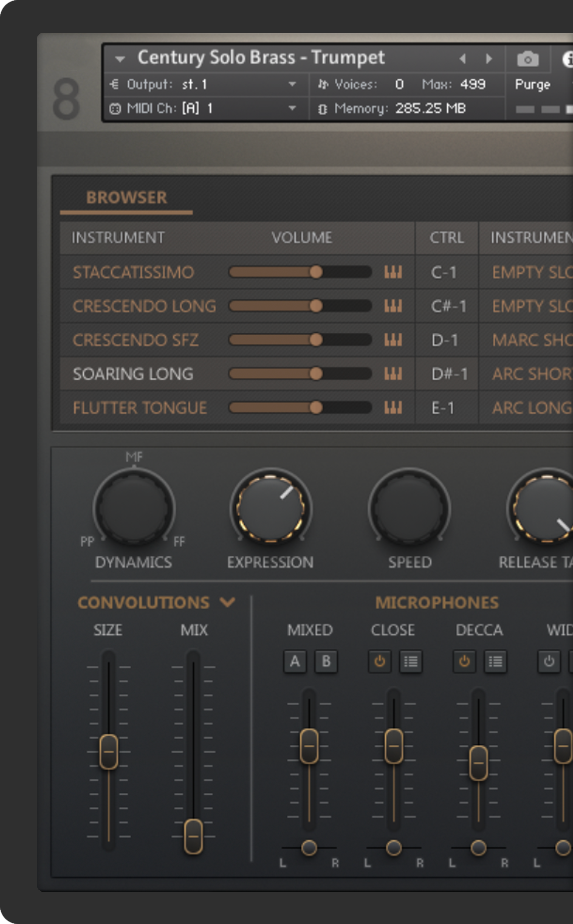
Task: Click the keyboard icon for Staccatissimo
Action: tap(393, 272)
